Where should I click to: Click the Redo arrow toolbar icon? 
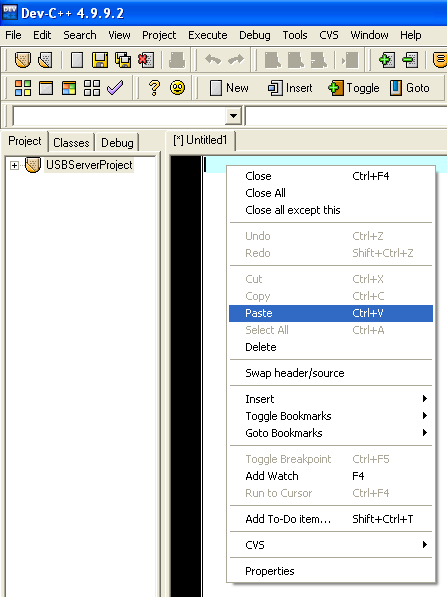[x=236, y=59]
